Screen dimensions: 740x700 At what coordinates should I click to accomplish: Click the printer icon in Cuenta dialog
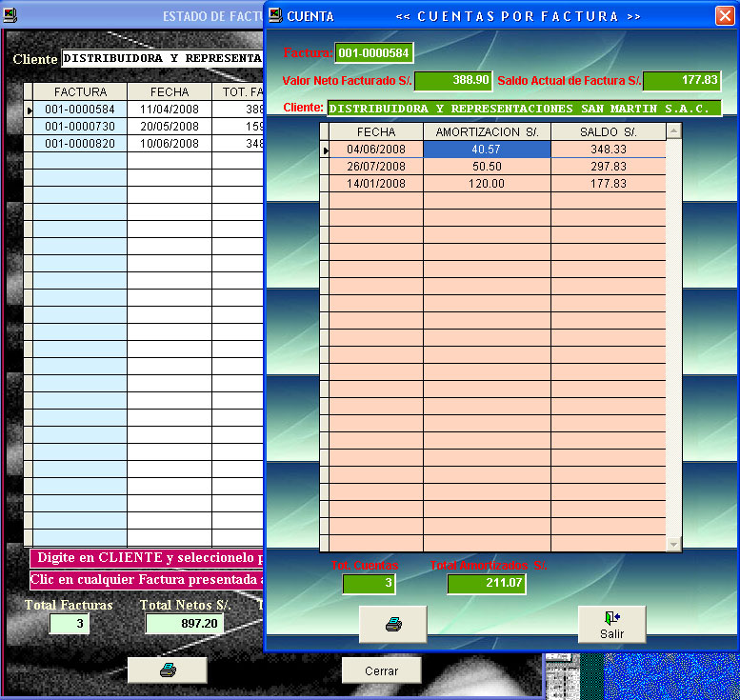392,624
